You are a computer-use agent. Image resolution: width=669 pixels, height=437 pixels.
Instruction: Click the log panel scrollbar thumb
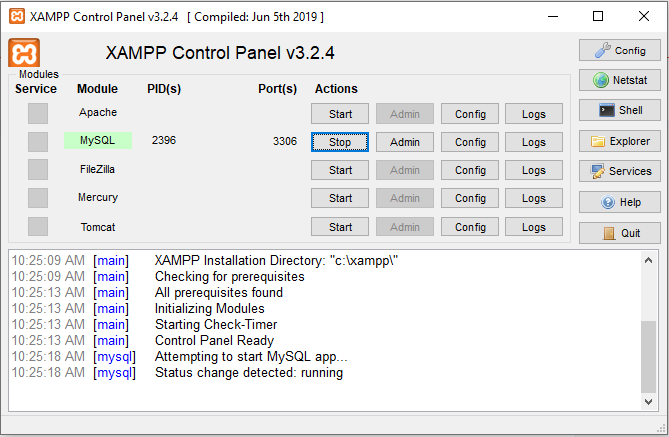click(x=648, y=357)
